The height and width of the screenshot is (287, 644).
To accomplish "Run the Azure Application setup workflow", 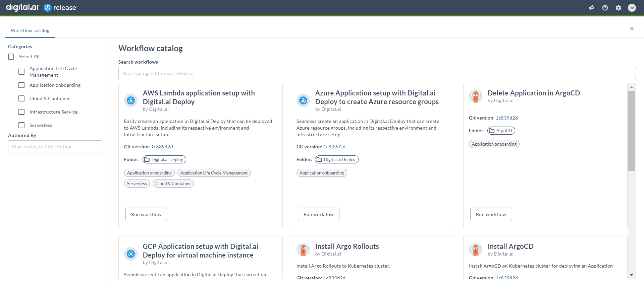I will tap(319, 214).
